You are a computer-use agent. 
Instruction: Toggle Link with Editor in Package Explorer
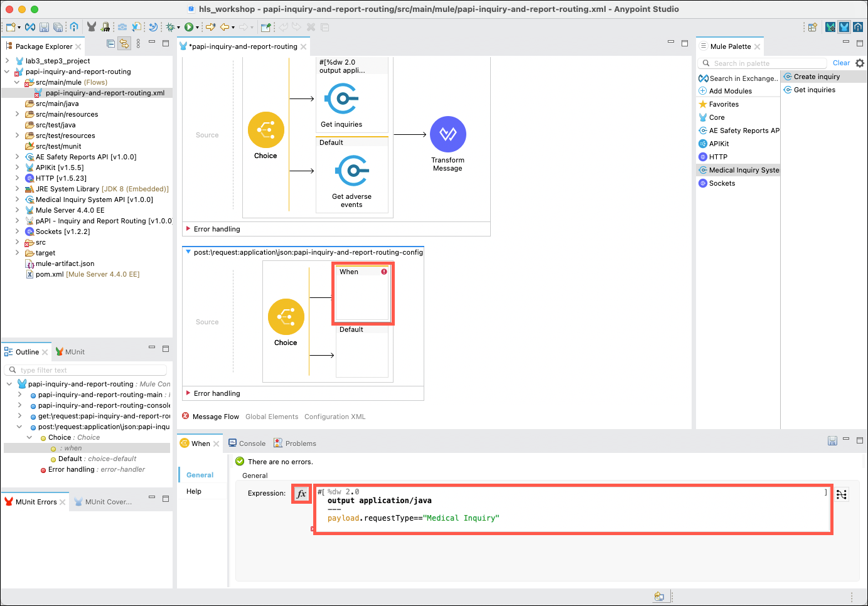[124, 43]
